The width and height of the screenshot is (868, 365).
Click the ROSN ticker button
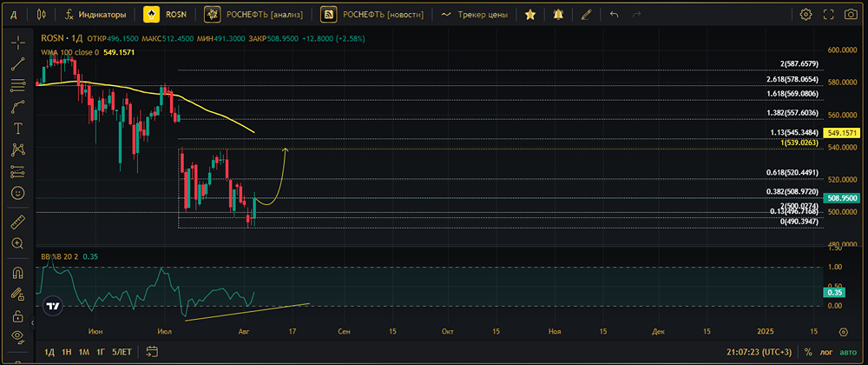[166, 15]
